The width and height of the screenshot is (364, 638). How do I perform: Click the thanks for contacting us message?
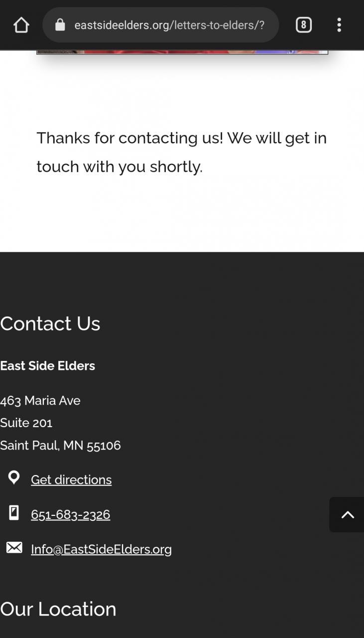click(182, 152)
